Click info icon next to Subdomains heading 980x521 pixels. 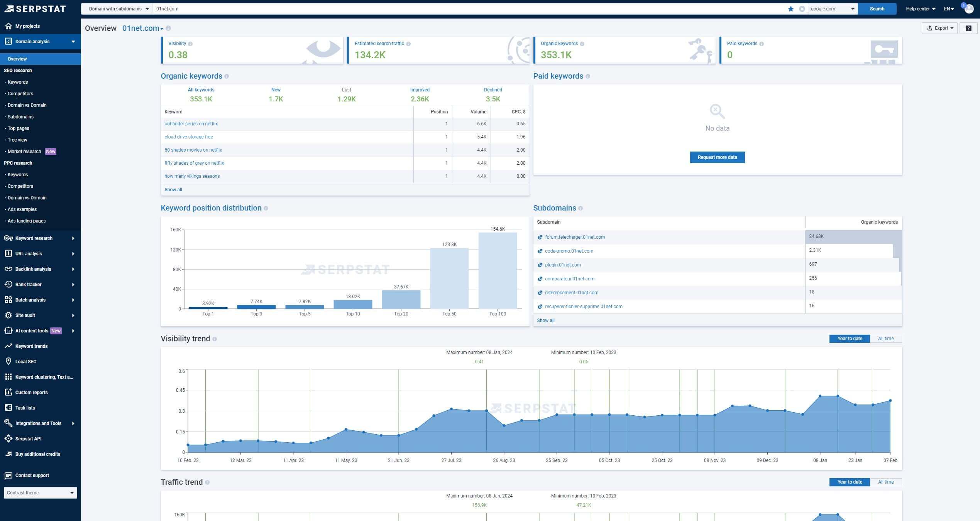pyautogui.click(x=581, y=208)
